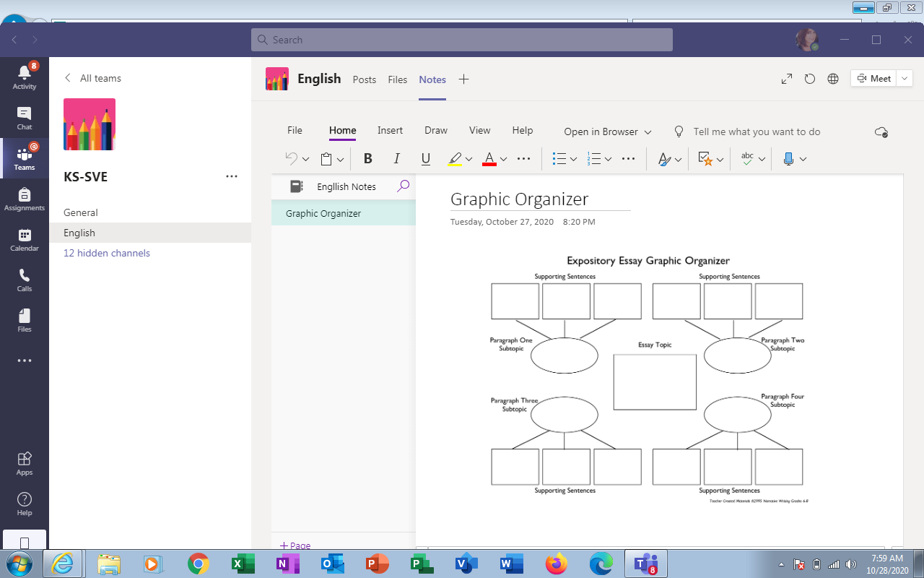924x578 pixels.
Task: Run the spelling check icon
Action: tap(747, 159)
